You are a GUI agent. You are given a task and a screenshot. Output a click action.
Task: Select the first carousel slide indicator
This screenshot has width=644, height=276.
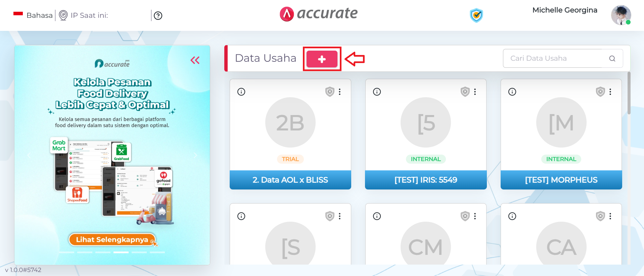tap(66, 252)
